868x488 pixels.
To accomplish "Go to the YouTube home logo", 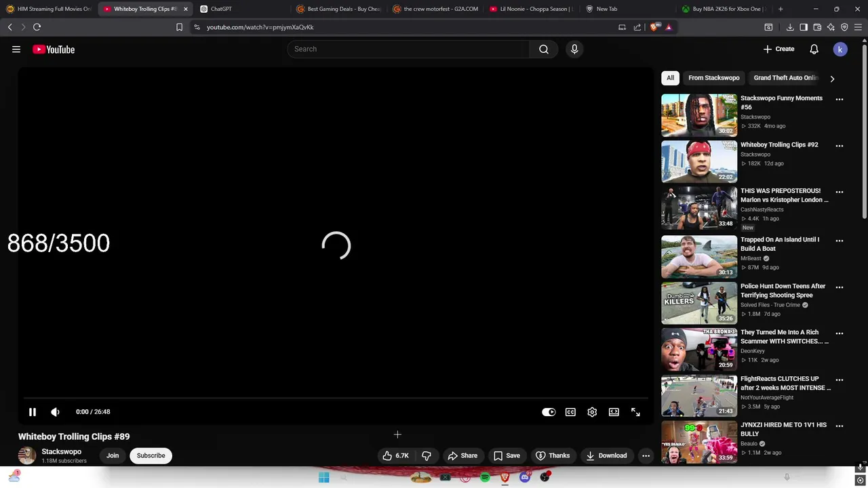I will pyautogui.click(x=54, y=49).
